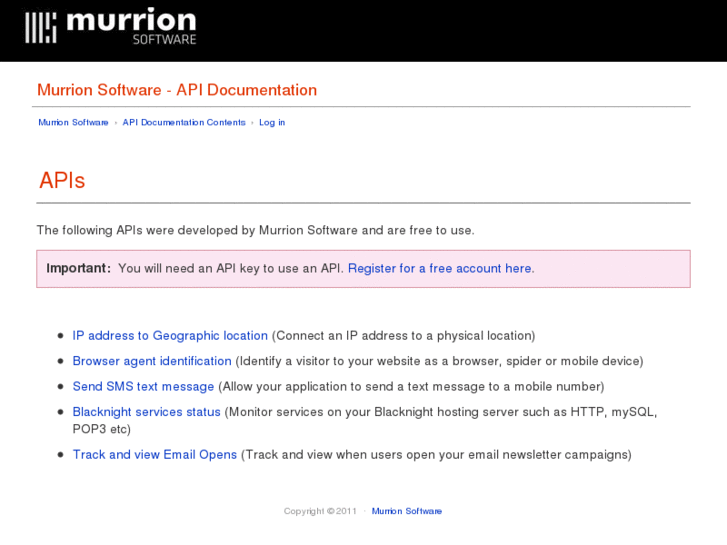Open the 'Send SMS text message' link
727x545 pixels.
[x=143, y=387]
